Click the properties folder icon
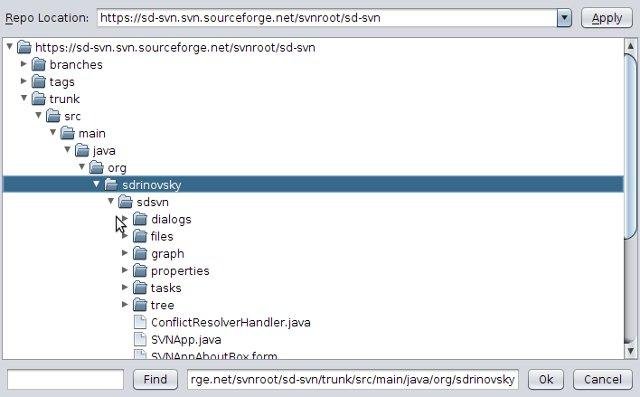640x397 pixels. point(140,271)
